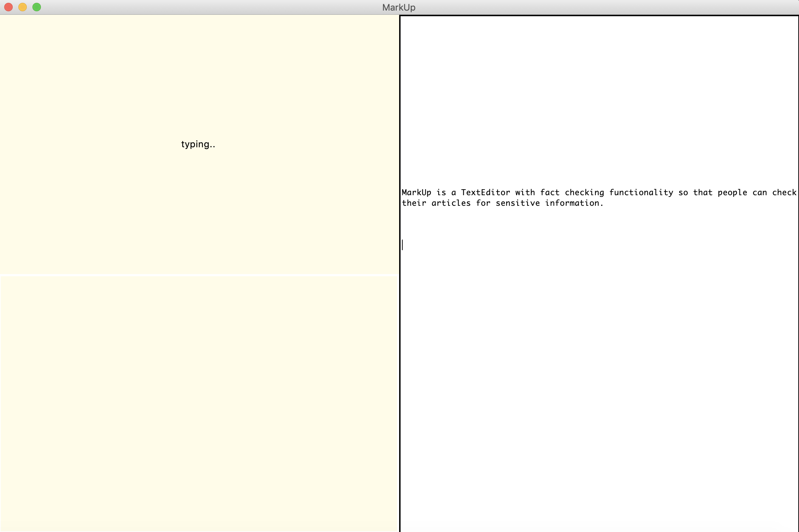This screenshot has height=532, width=799.
Task: Place cursor on the word "fact"
Action: point(549,192)
